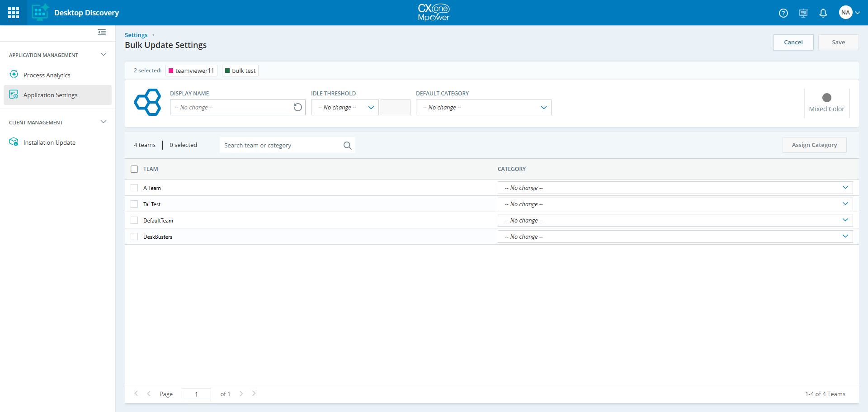
Task: Click the DeskBusters row name
Action: coord(158,237)
